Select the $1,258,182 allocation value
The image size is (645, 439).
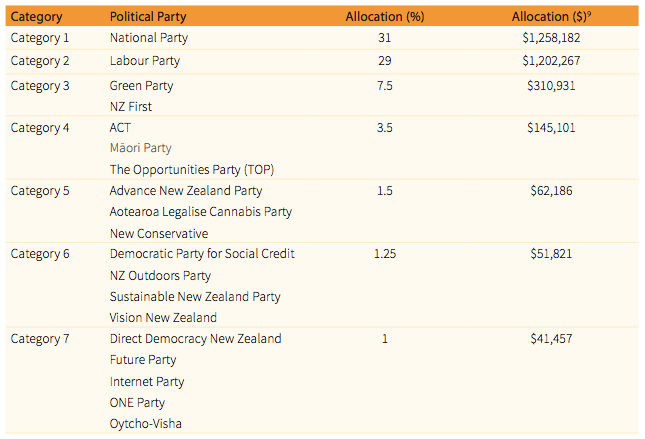[x=551, y=38]
